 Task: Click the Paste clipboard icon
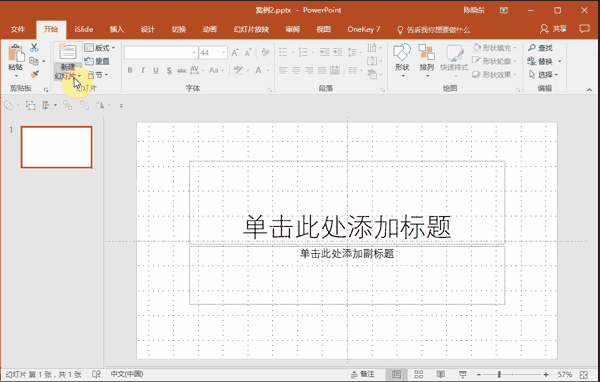pos(16,53)
